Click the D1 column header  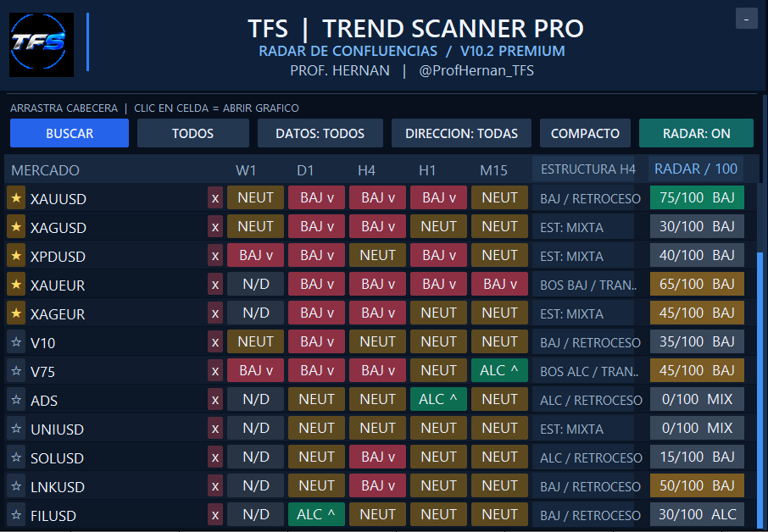pyautogui.click(x=305, y=170)
